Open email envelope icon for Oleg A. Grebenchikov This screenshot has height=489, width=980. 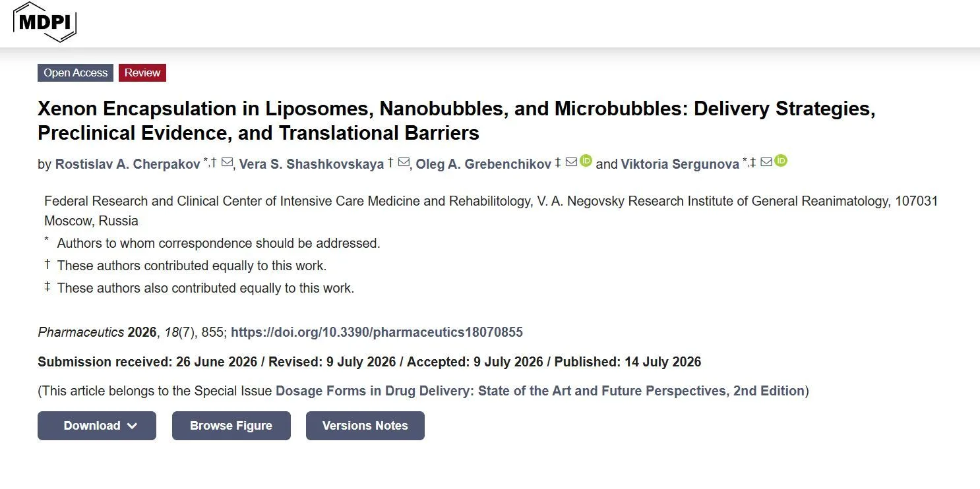(x=572, y=162)
